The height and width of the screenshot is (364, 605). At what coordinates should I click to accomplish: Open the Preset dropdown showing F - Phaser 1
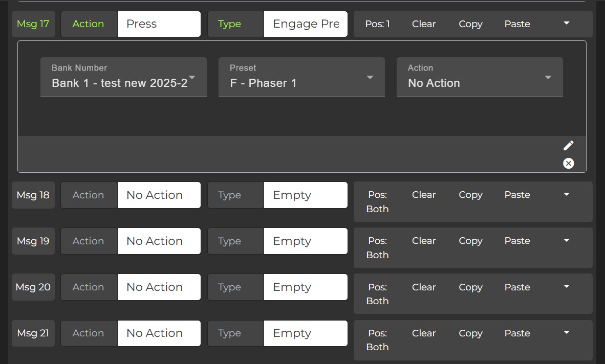click(301, 77)
